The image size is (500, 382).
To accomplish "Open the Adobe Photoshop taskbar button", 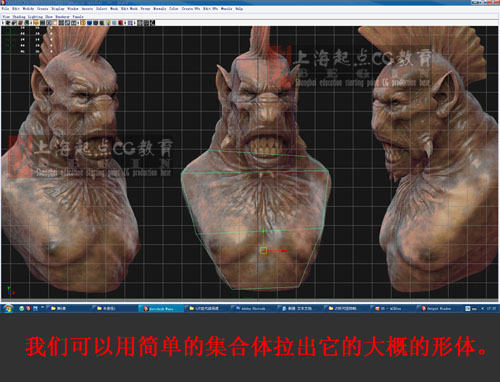I will pyautogui.click(x=253, y=309).
